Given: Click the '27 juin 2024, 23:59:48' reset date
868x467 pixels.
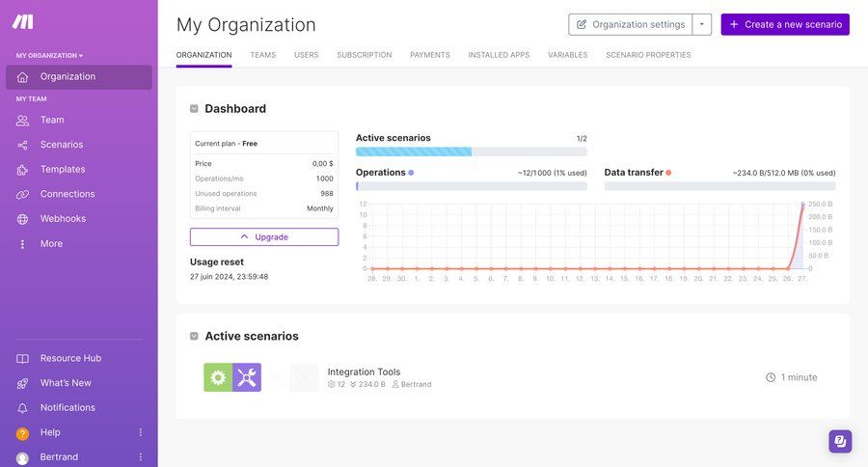Looking at the screenshot, I should coord(229,276).
